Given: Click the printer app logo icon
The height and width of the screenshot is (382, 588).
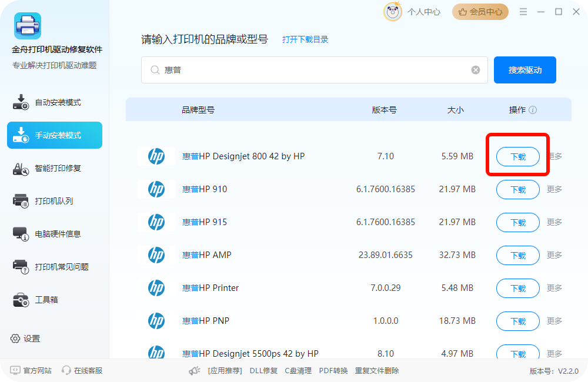Looking at the screenshot, I should point(28,26).
